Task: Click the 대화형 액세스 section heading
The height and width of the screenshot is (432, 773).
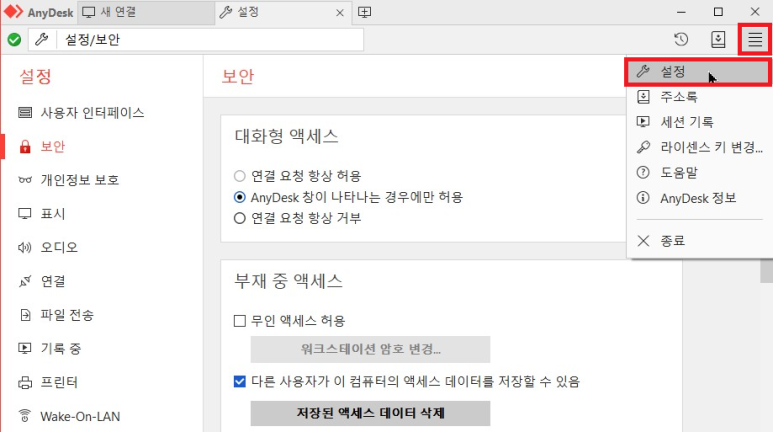Action: 286,136
